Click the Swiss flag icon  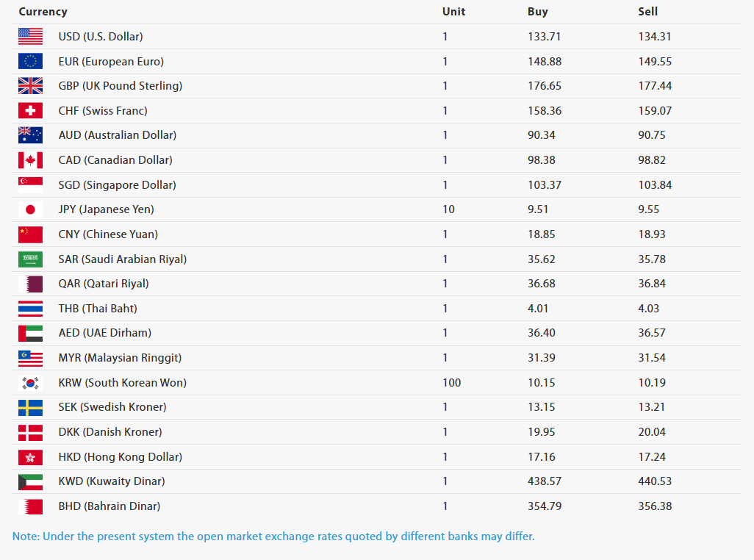point(30,110)
